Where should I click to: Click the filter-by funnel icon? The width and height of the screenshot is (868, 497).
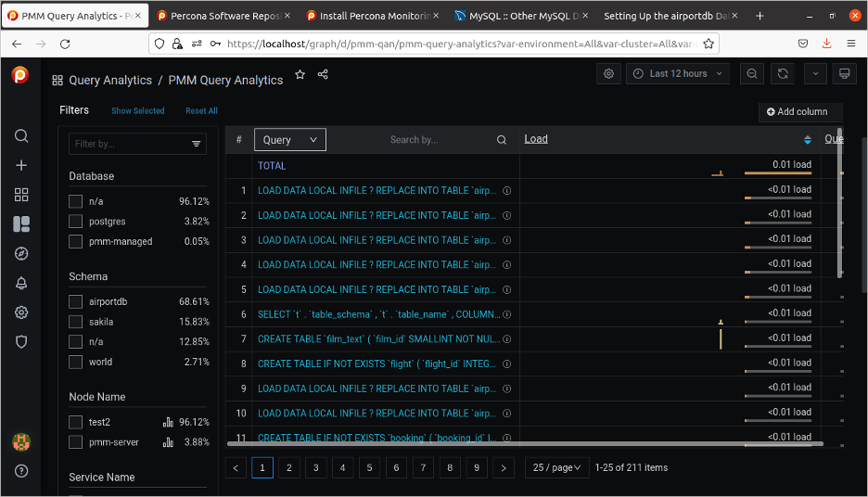click(x=196, y=144)
